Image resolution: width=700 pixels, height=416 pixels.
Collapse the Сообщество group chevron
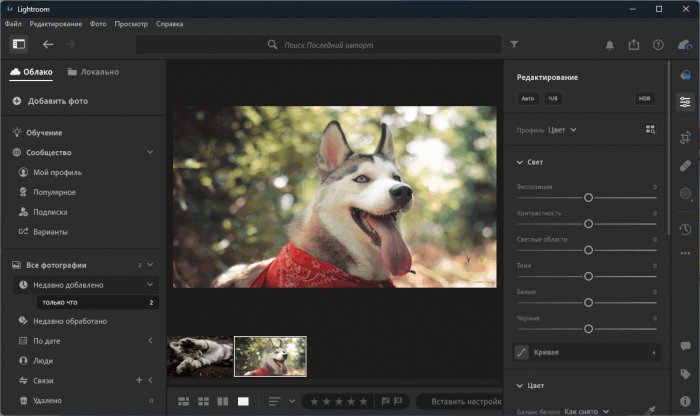tap(150, 152)
